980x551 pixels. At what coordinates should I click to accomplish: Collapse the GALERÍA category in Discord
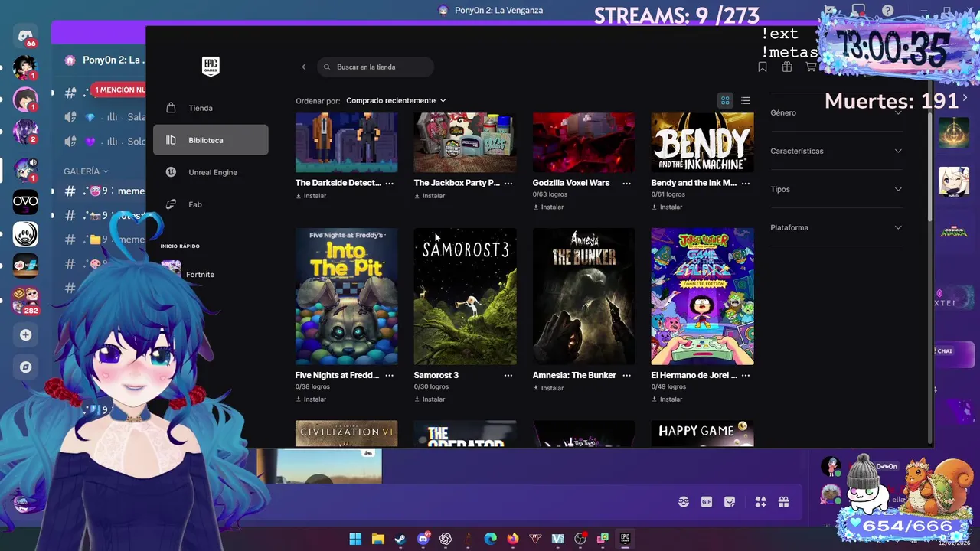tap(86, 171)
